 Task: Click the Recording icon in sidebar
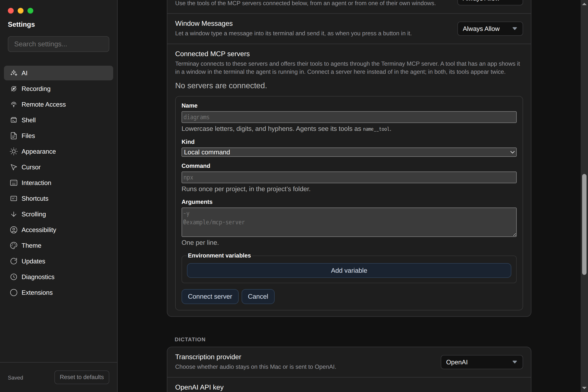(x=14, y=89)
